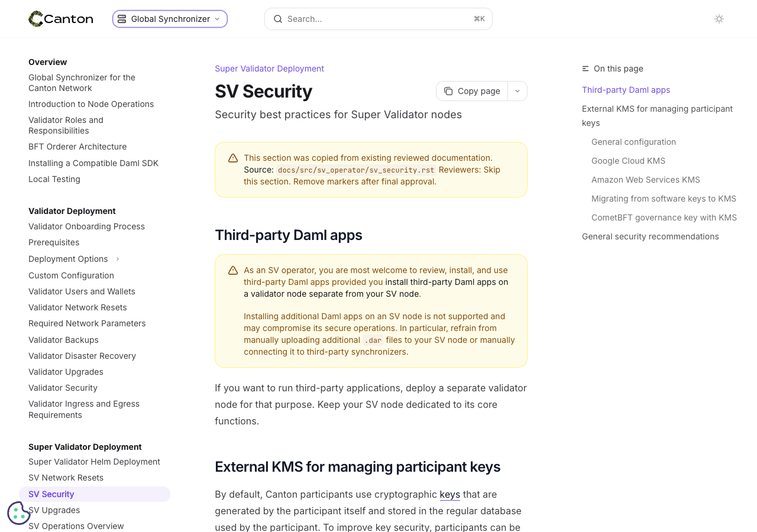Select Validator Disaster Recovery
The image size is (757, 532).
tap(82, 356)
